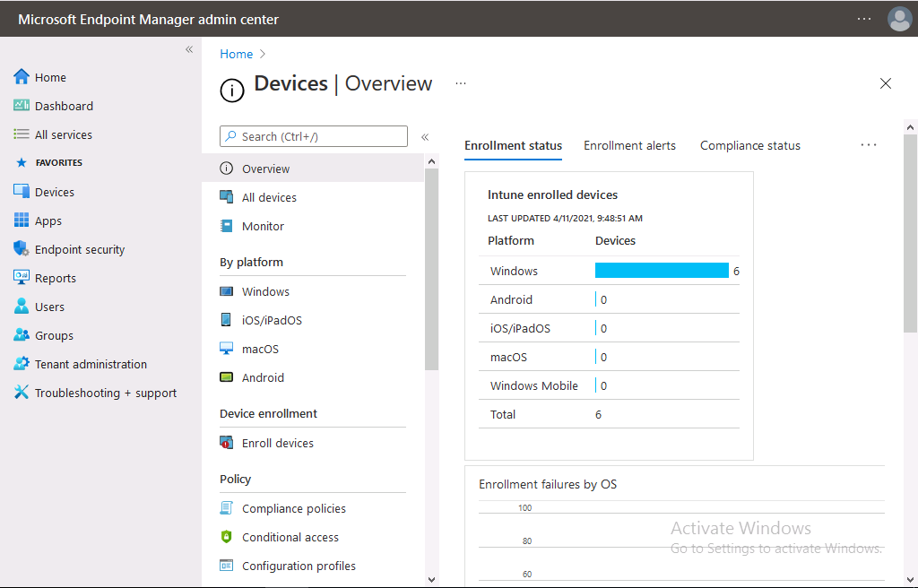Click the breadcrumb chevron after Home
This screenshot has height=588, width=918.
click(x=263, y=54)
